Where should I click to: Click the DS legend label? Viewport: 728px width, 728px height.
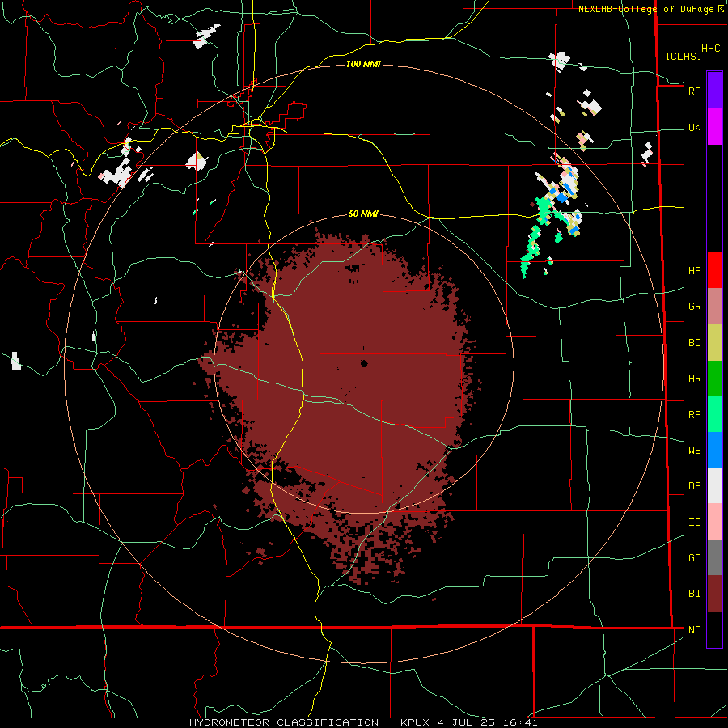[x=694, y=486]
